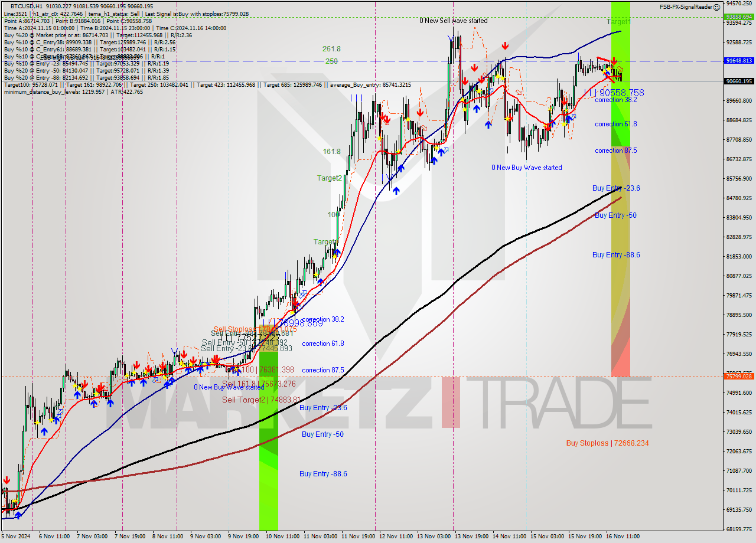Click the 'Point A:86714.703' value

click(27, 21)
